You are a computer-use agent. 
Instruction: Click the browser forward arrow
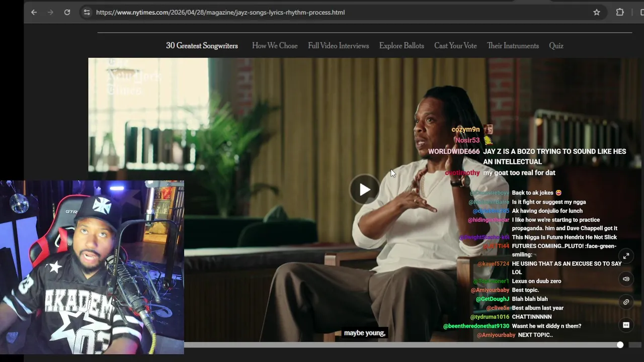pyautogui.click(x=50, y=12)
